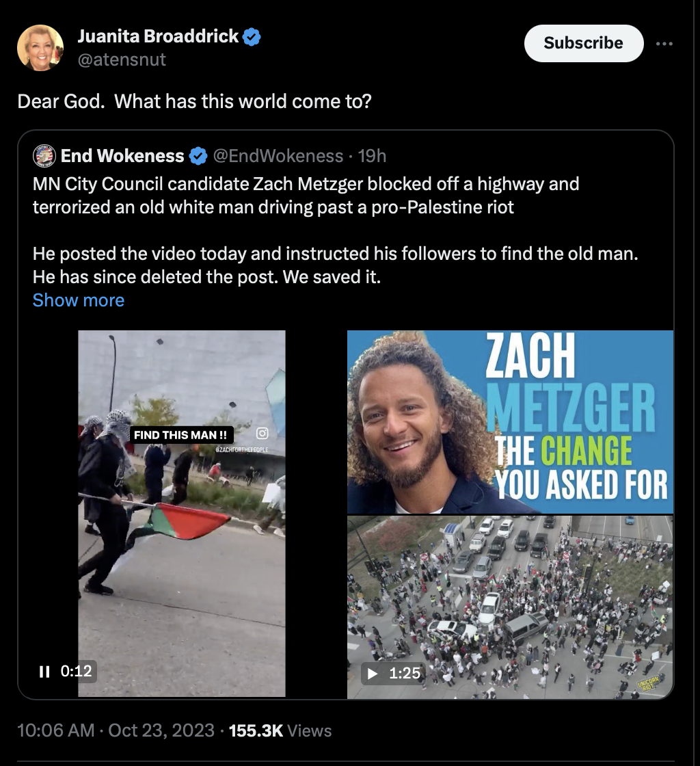Play the 1:25 aerial crowd video
The height and width of the screenshot is (766, 700).
(x=373, y=674)
